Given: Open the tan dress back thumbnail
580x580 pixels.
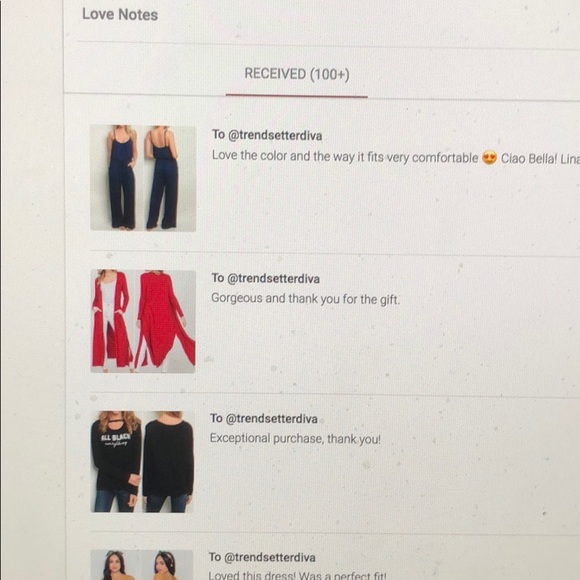Looking at the screenshot, I should coord(167,565).
